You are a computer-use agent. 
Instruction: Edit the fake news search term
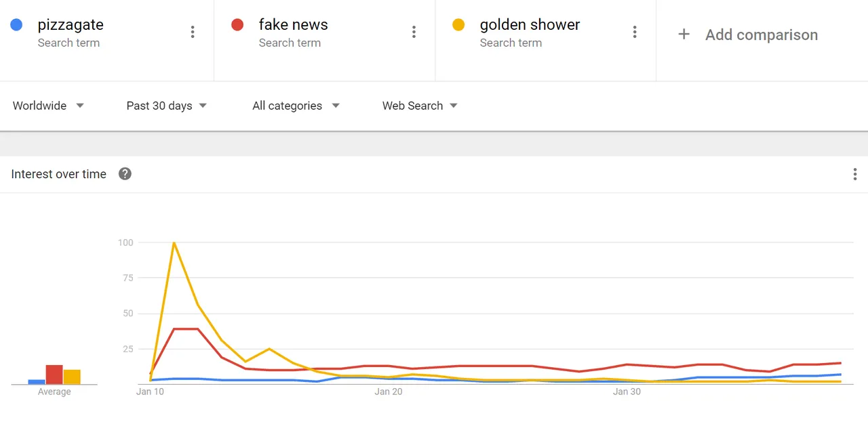293,25
